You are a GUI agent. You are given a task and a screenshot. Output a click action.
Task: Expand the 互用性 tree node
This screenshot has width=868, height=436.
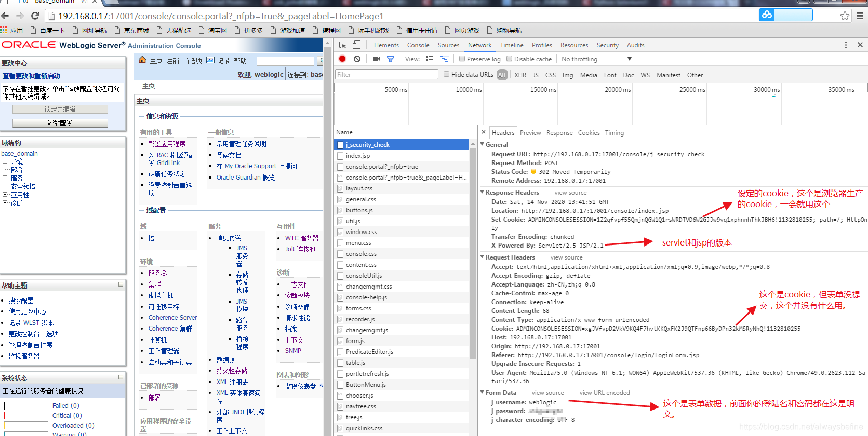point(5,195)
